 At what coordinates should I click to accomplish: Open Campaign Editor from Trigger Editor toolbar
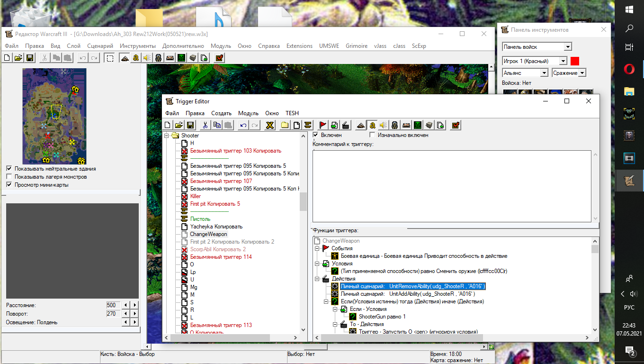[406, 125]
